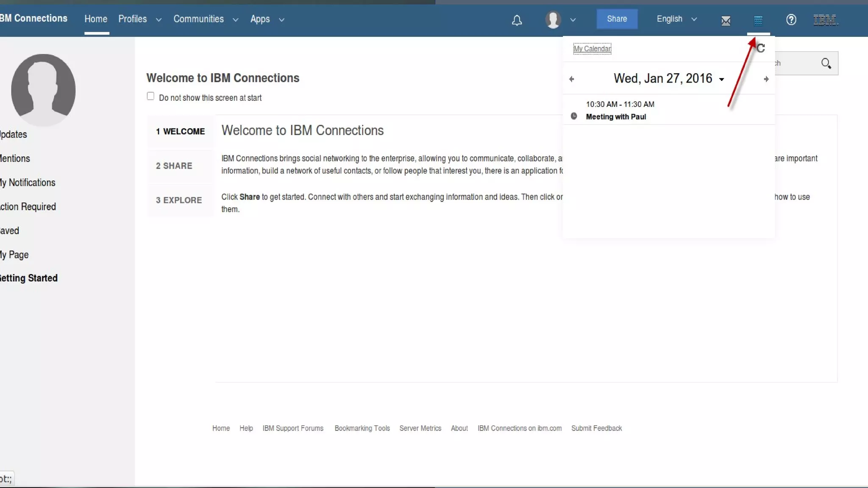Viewport: 868px width, 488px height.
Task: Click the 10:30 AM - 11:30 AM time text
Action: (x=620, y=104)
